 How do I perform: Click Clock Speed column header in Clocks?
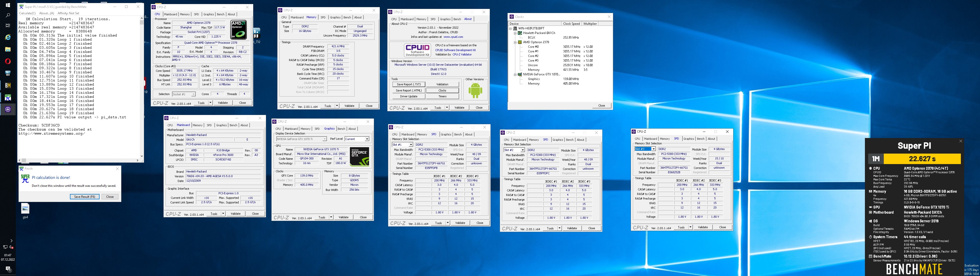pos(572,24)
